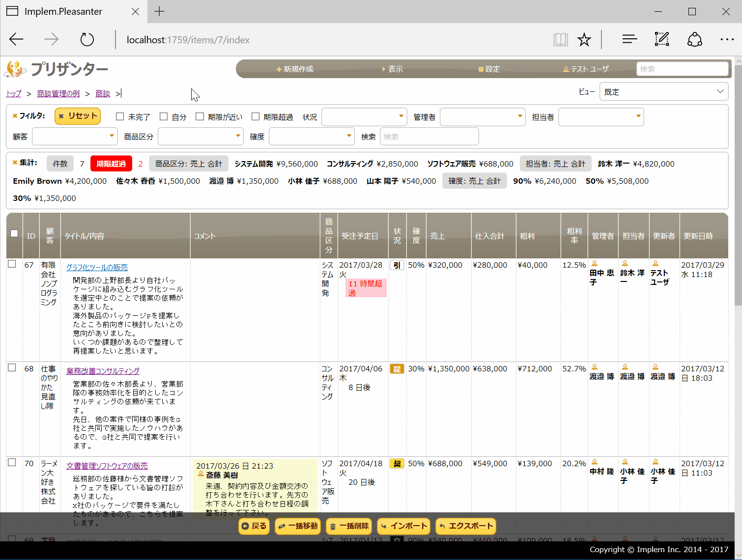Click the 商談管理の例 breadcrumb link
Viewport: 742px width, 560px height.
coord(58,93)
